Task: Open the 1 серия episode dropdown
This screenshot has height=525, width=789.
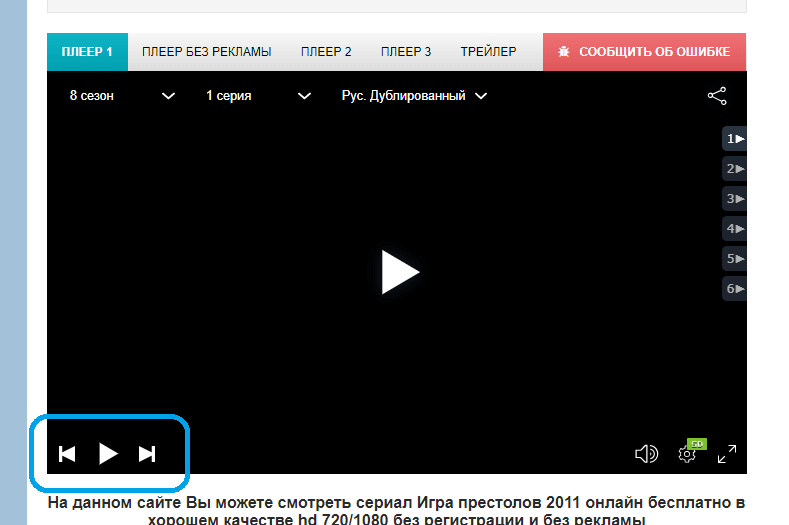Action: pyautogui.click(x=258, y=96)
